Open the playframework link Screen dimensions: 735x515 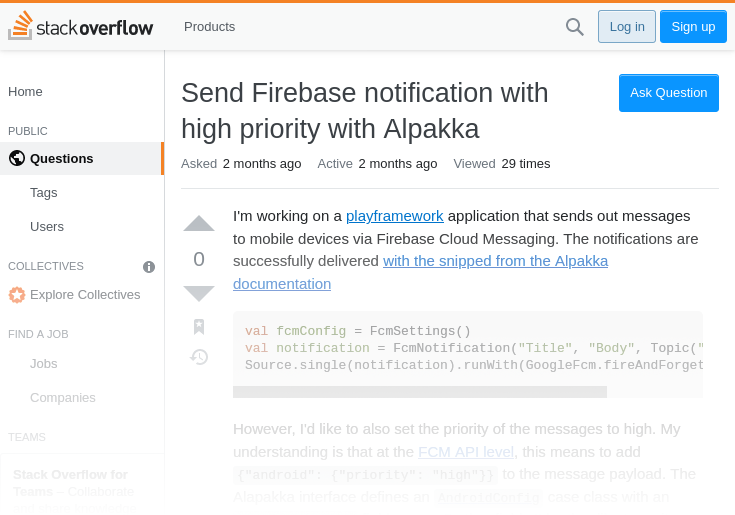click(x=395, y=216)
